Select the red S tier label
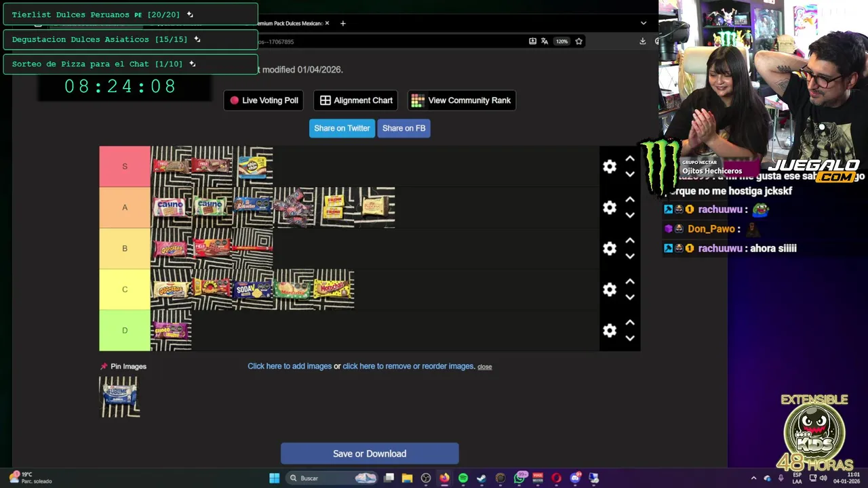The image size is (868, 488). 125,167
